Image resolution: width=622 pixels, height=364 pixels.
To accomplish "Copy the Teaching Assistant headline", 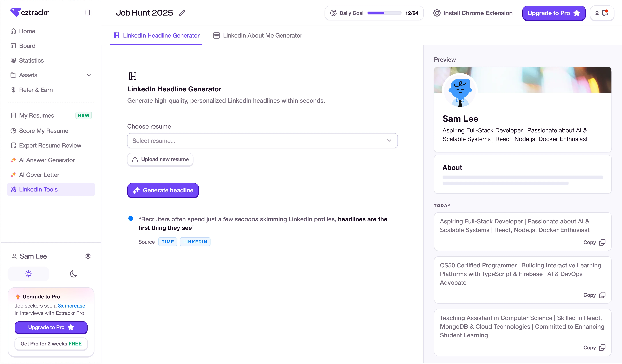I will coord(594,347).
